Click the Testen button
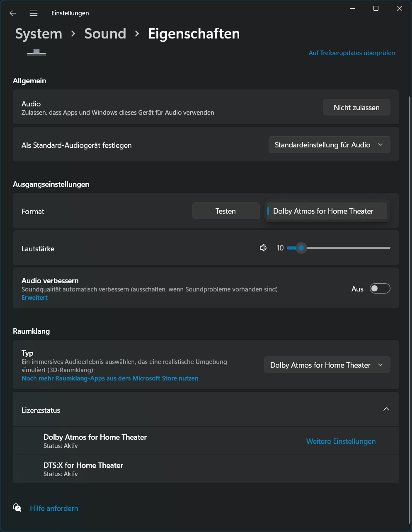412x532 pixels. point(225,211)
